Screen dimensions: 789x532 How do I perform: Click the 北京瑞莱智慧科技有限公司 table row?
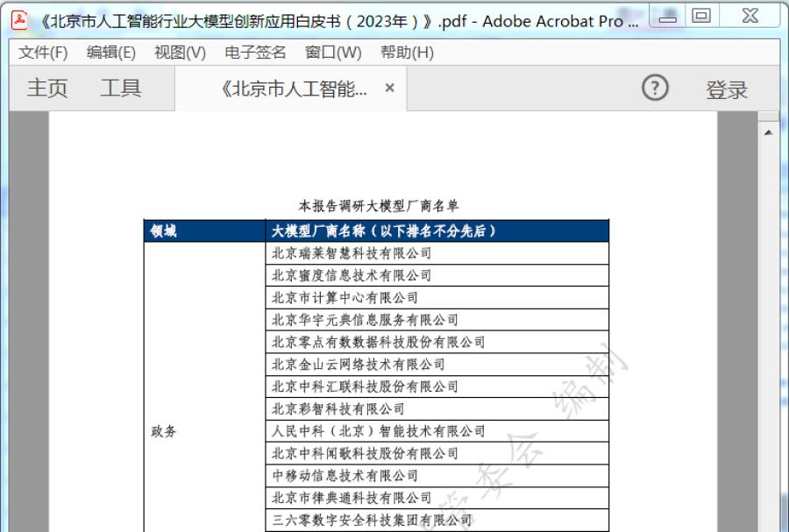352,254
